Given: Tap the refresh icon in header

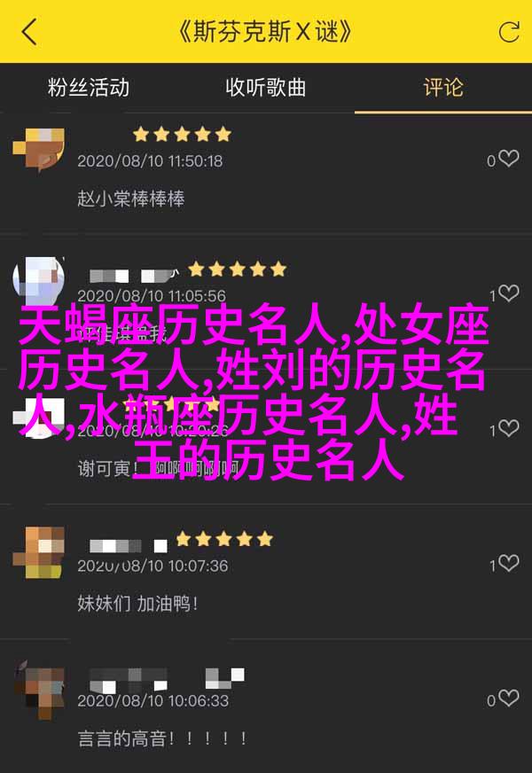Looking at the screenshot, I should (509, 32).
